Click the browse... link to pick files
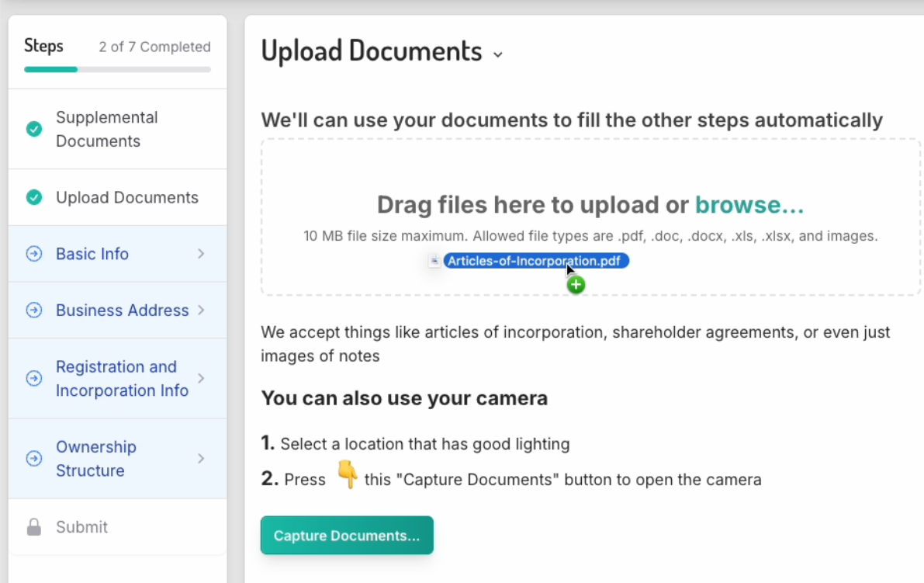This screenshot has width=924, height=583. coord(749,205)
